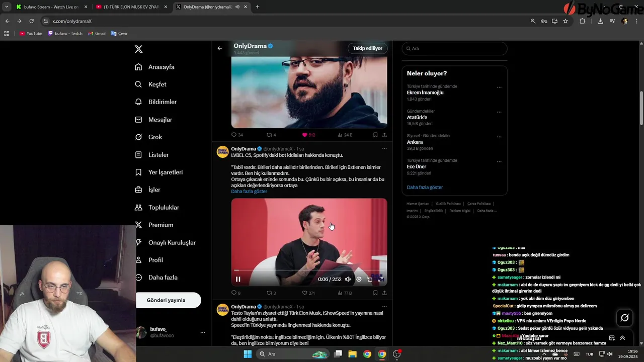
Task: Open Chrome three-dot menu
Action: point(637,21)
